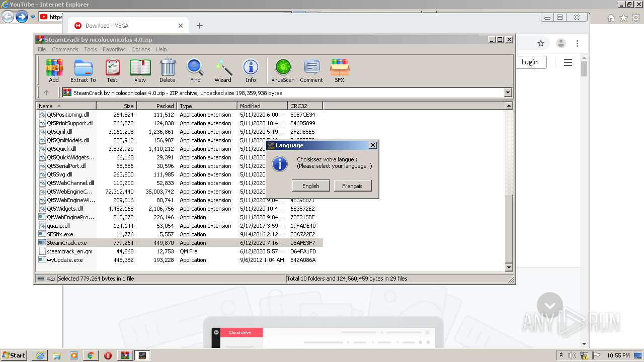Bookmark page with star icon in Chrome

[541, 43]
